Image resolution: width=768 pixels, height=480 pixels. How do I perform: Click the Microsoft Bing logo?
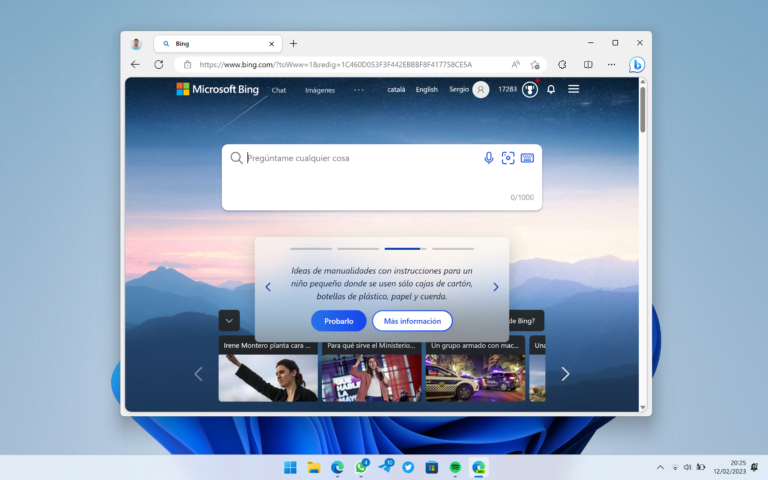[217, 89]
